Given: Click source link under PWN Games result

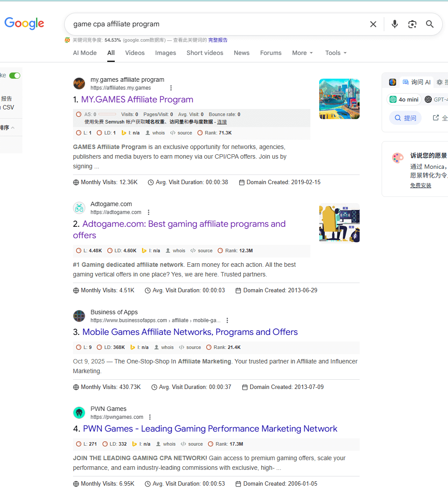Looking at the screenshot, I should pyautogui.click(x=192, y=444).
